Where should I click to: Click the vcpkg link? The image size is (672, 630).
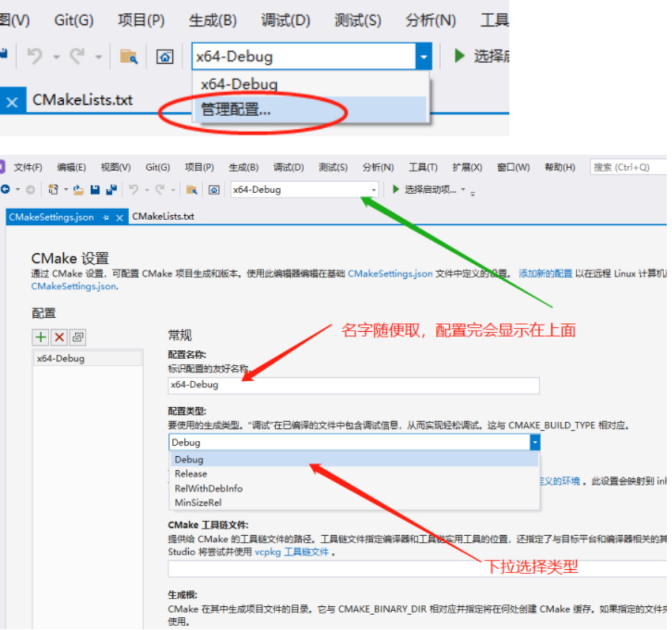coord(268,552)
